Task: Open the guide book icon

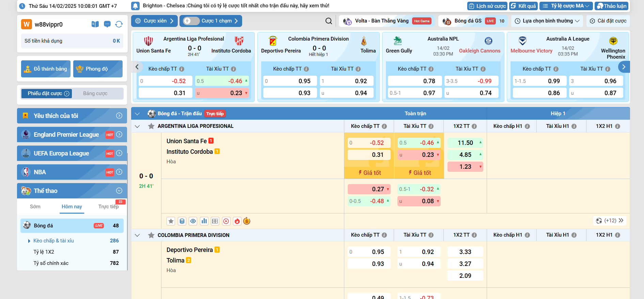Action: point(95,24)
